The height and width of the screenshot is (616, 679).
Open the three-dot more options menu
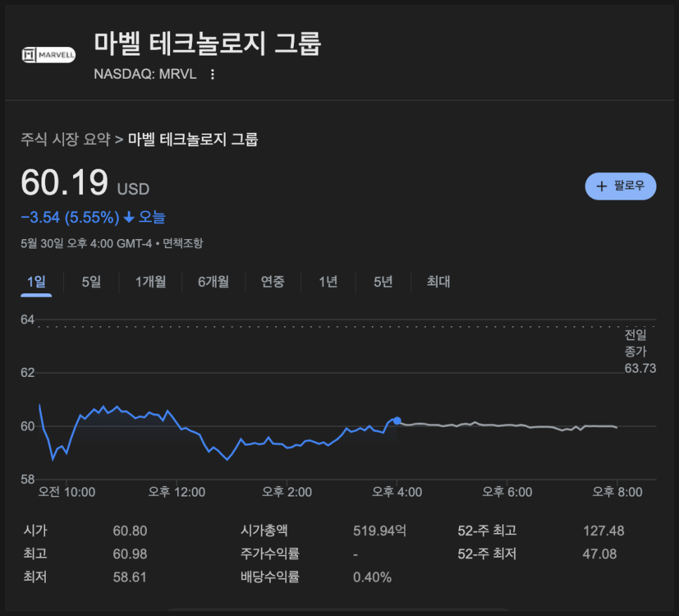click(212, 74)
